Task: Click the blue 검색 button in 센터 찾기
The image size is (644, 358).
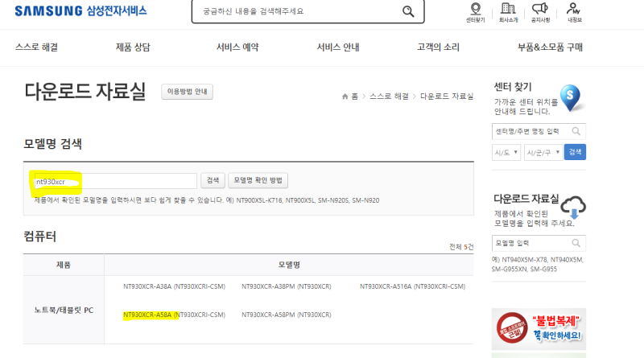Action: tap(575, 152)
